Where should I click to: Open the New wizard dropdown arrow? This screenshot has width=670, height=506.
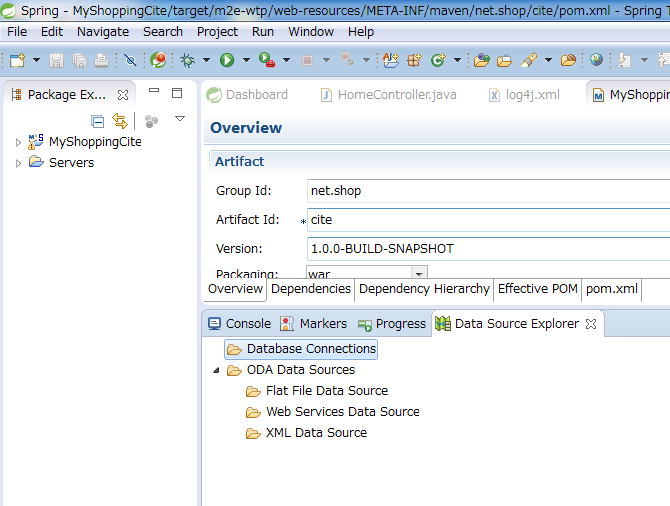point(37,60)
